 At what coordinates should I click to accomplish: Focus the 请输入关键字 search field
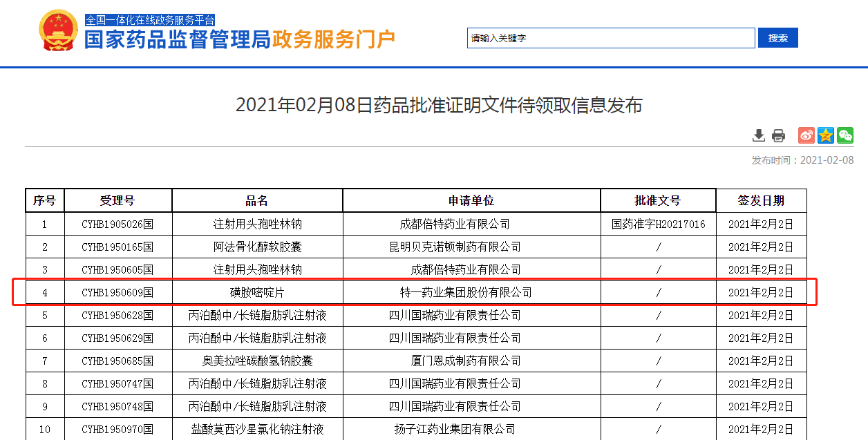611,38
